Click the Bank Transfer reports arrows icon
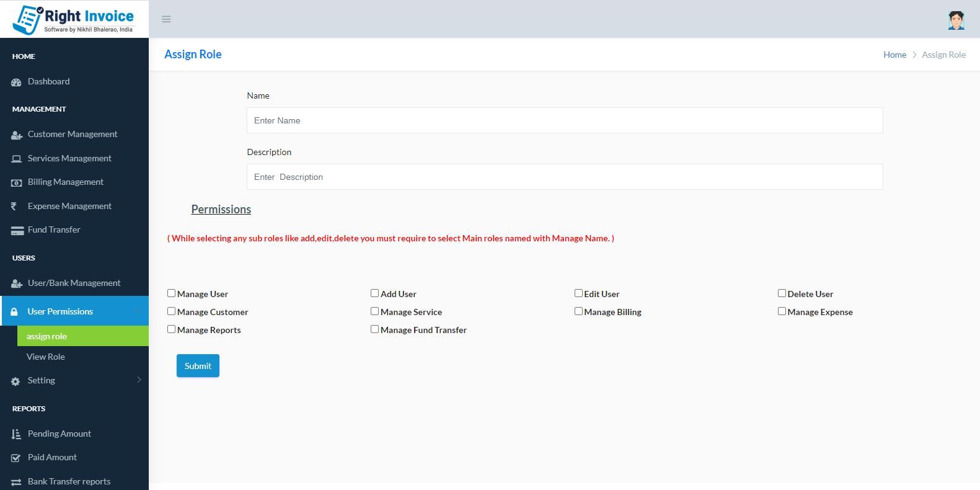Viewport: 980px width, 490px height. pyautogui.click(x=16, y=482)
